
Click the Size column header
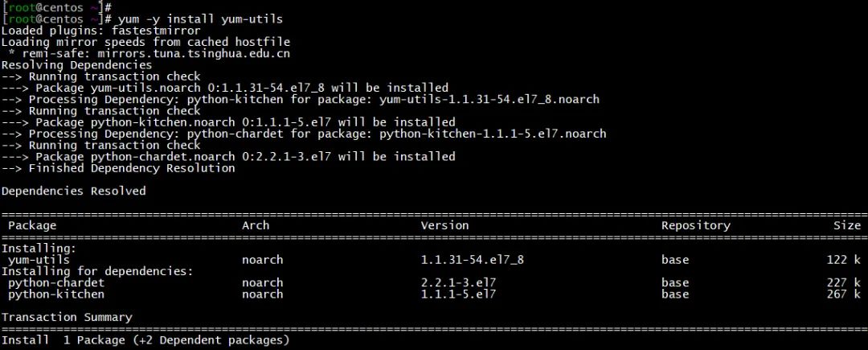[846, 226]
